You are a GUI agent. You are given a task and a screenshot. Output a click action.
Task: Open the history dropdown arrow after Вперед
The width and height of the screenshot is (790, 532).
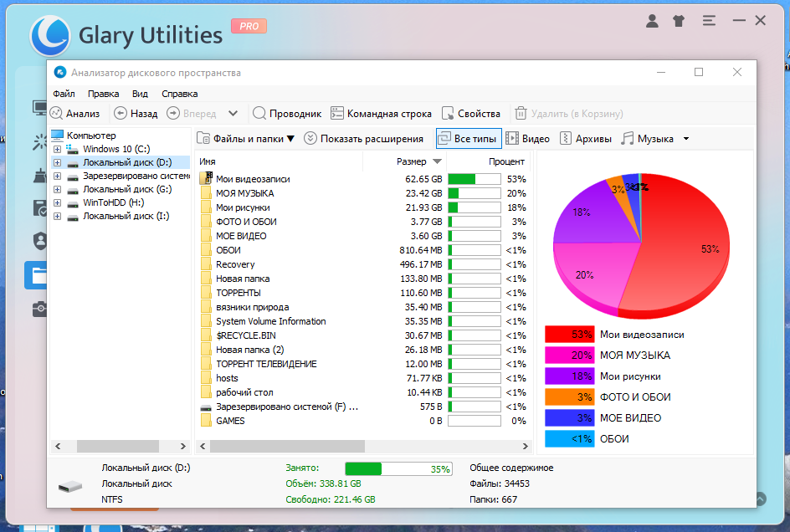(x=233, y=114)
